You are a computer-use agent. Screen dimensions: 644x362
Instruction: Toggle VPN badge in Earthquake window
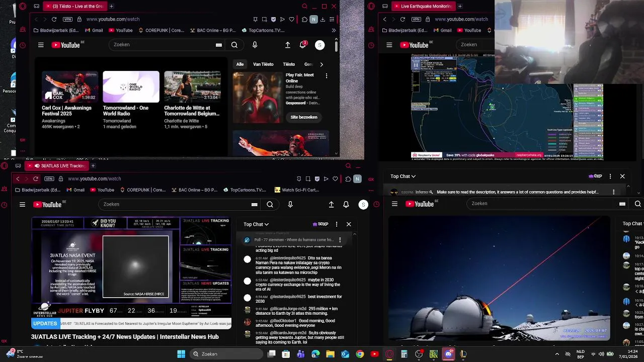pyautogui.click(x=417, y=19)
